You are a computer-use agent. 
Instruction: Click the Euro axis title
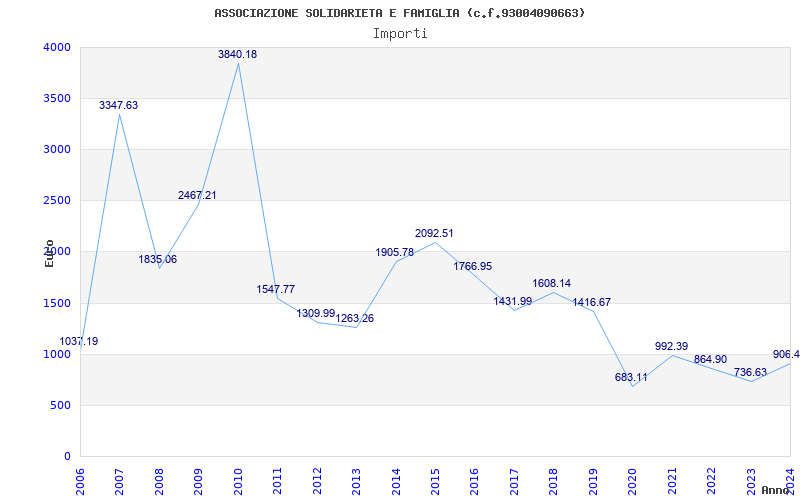(49, 254)
